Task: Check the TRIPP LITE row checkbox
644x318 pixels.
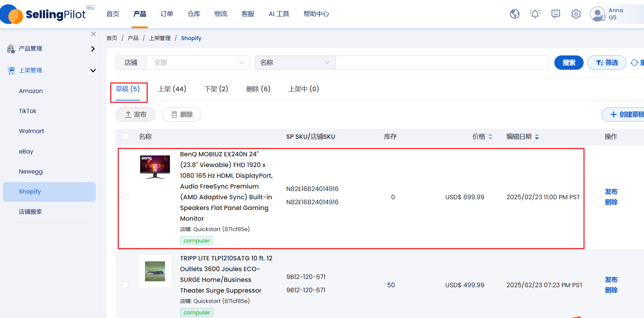Action: point(125,285)
